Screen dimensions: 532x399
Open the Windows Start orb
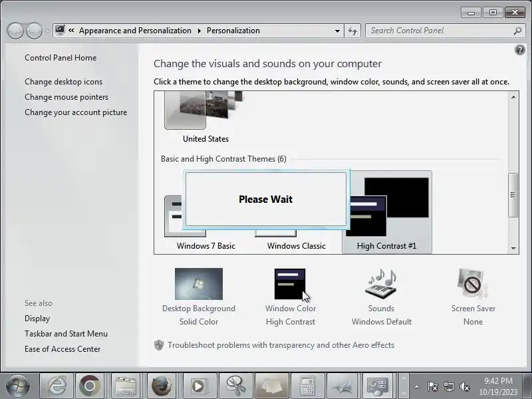18,386
